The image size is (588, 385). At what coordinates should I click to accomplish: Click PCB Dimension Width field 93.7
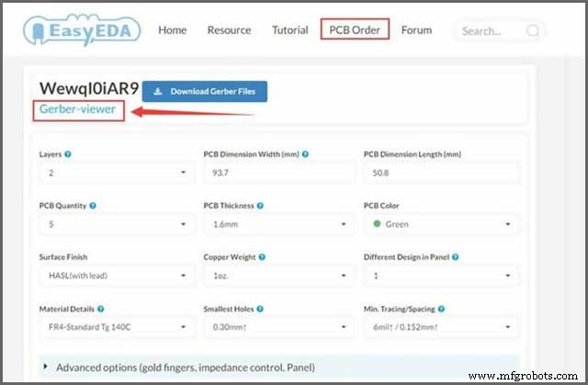pos(278,173)
